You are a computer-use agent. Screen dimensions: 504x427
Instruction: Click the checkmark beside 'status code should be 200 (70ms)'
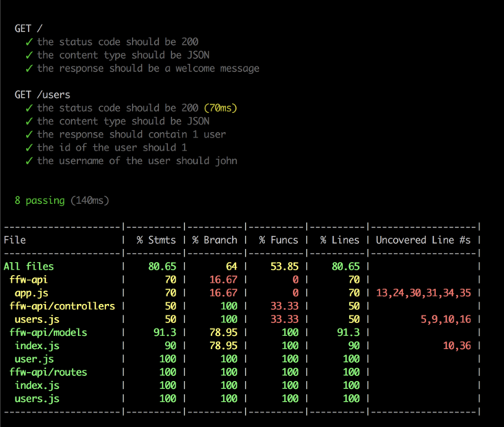[29, 108]
